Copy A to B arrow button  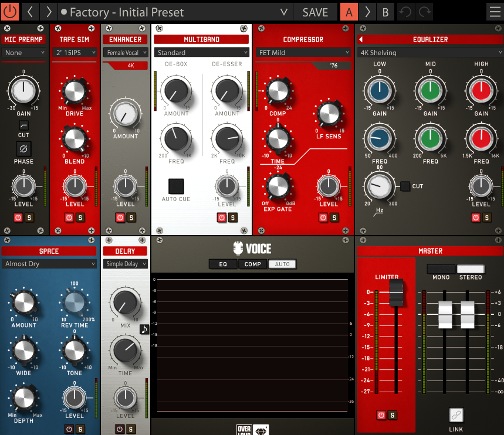[x=367, y=12]
